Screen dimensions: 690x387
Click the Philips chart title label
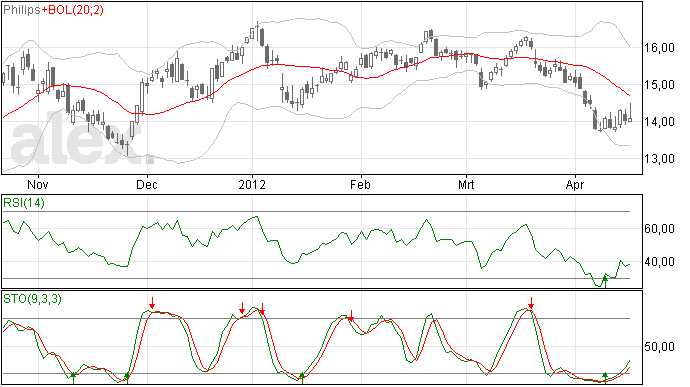pyautogui.click(x=22, y=10)
